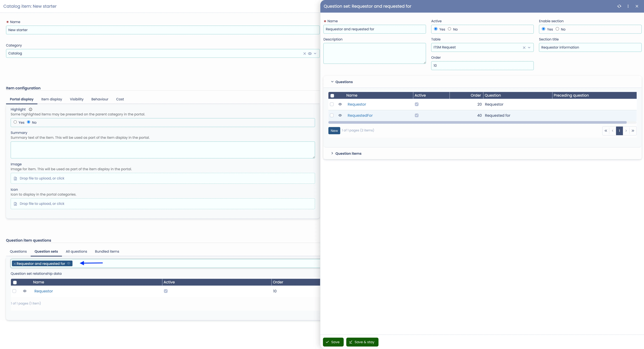The height and width of the screenshot is (349, 644).
Task: Click the Icon upload file icon
Action: click(x=15, y=204)
